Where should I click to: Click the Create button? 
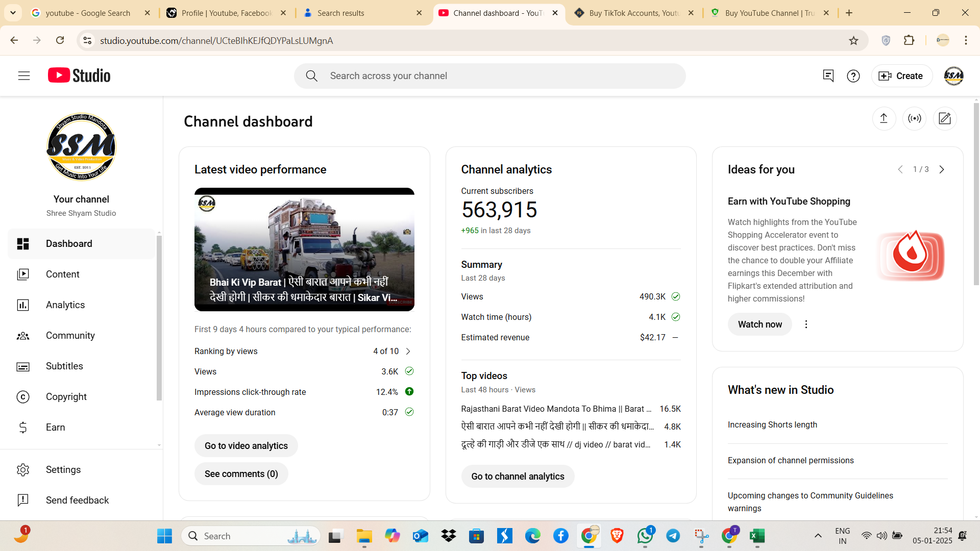pyautogui.click(x=901, y=76)
